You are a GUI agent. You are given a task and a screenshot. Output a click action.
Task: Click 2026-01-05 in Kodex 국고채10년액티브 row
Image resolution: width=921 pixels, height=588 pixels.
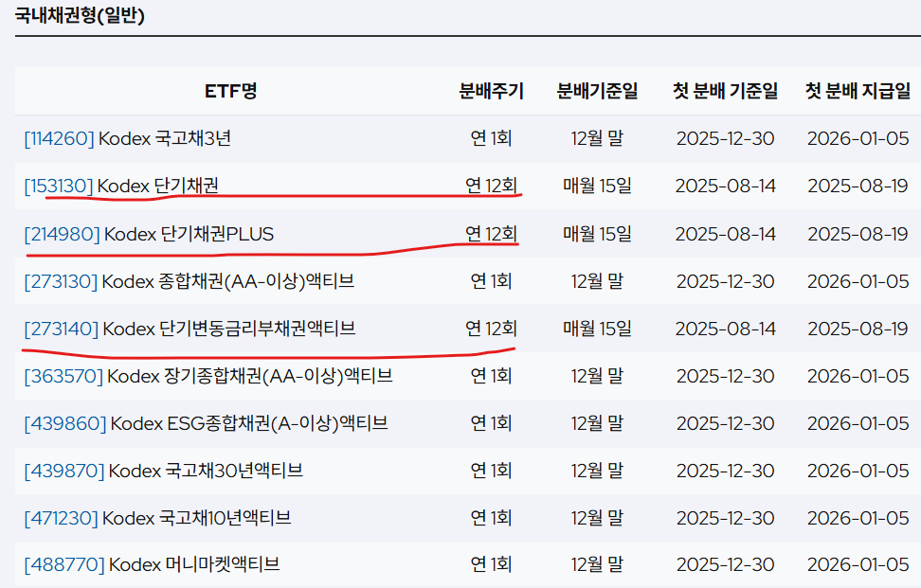pos(858,518)
